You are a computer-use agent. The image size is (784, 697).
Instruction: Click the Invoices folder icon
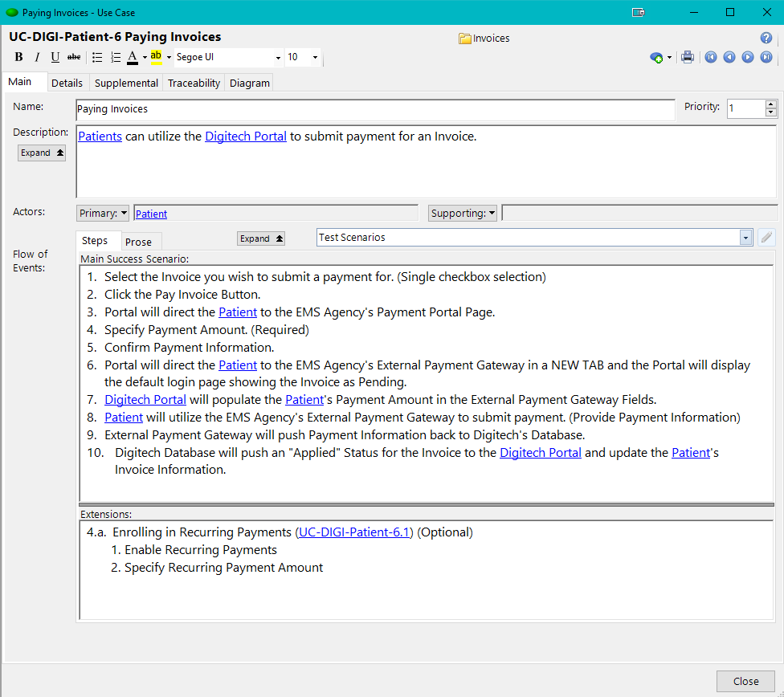(464, 39)
